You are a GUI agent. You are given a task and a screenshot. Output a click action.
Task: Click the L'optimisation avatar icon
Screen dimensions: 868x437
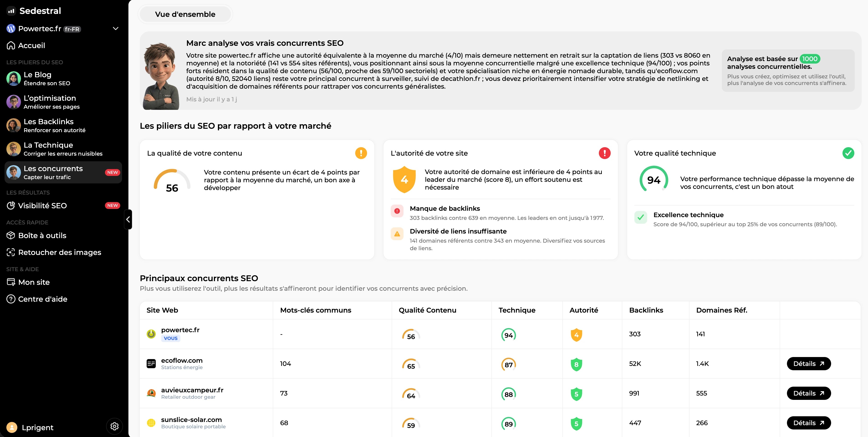click(13, 102)
